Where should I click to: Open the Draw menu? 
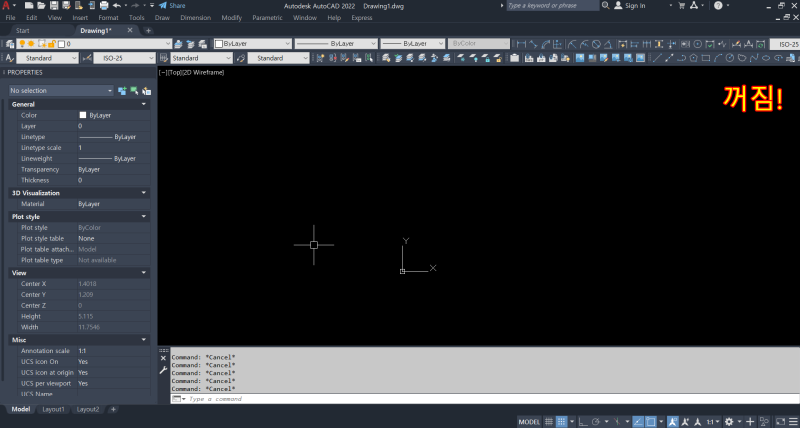[162, 18]
